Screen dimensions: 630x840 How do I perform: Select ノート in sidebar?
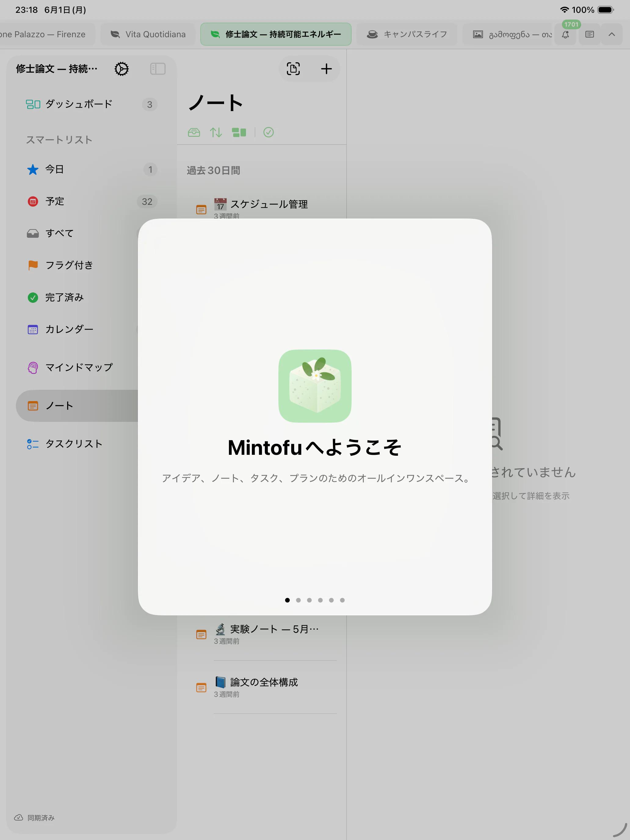(x=77, y=406)
